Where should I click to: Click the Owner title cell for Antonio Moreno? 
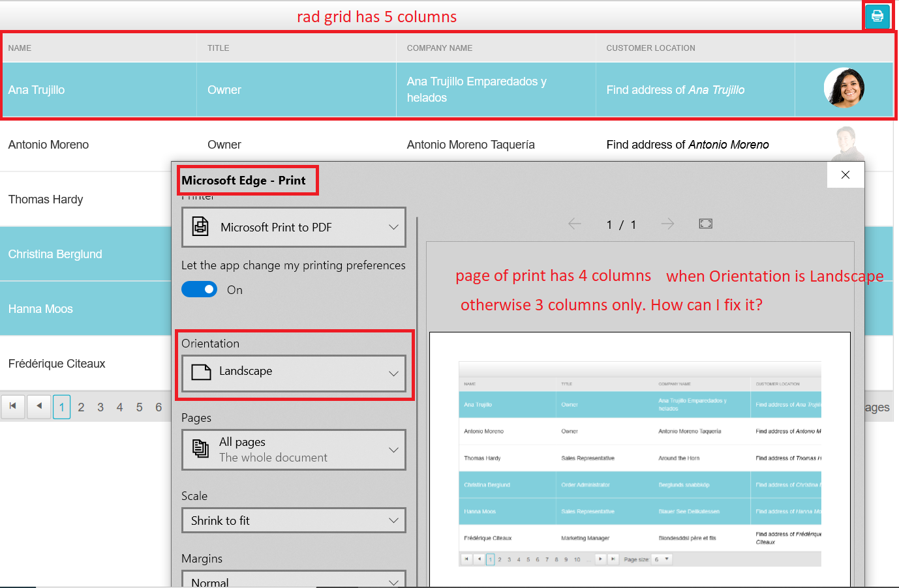[296, 145]
